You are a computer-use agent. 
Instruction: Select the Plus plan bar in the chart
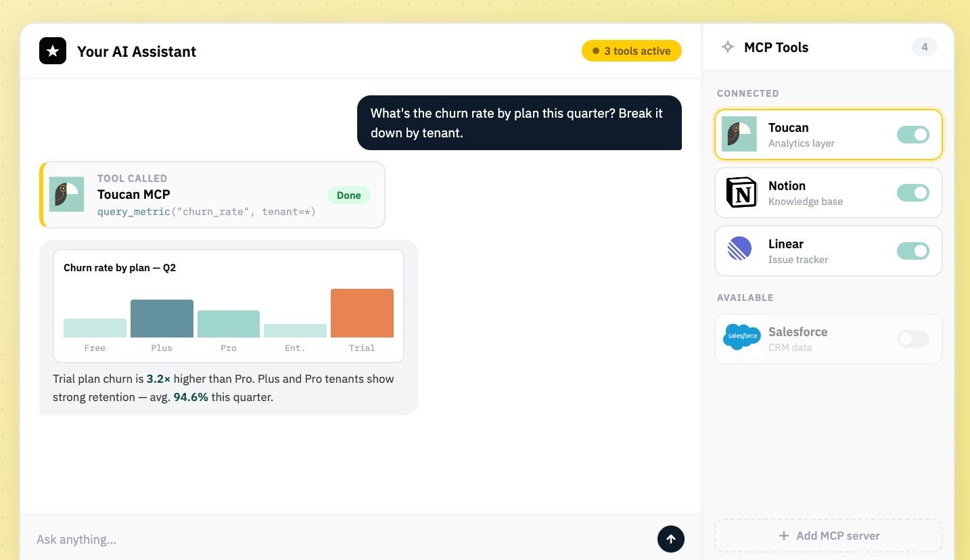[162, 319]
